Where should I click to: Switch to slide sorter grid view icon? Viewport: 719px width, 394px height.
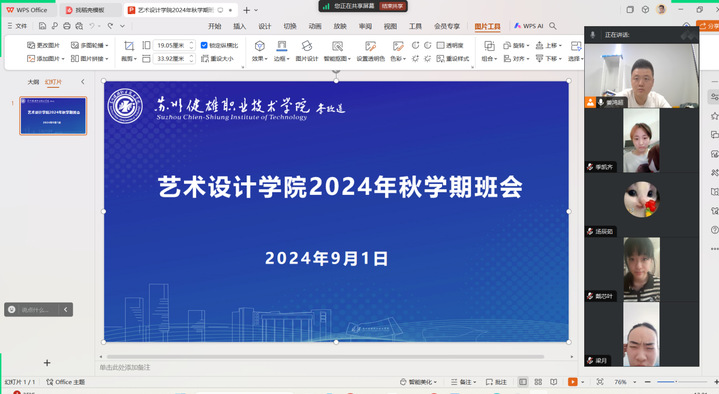(x=538, y=382)
